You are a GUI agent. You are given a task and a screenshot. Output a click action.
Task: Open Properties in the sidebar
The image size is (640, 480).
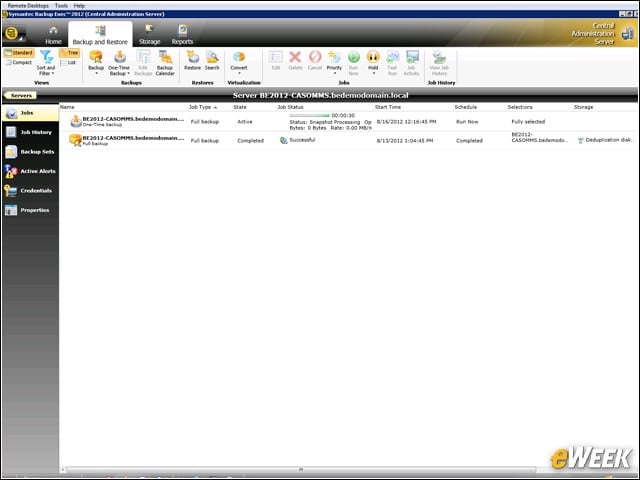point(30,210)
